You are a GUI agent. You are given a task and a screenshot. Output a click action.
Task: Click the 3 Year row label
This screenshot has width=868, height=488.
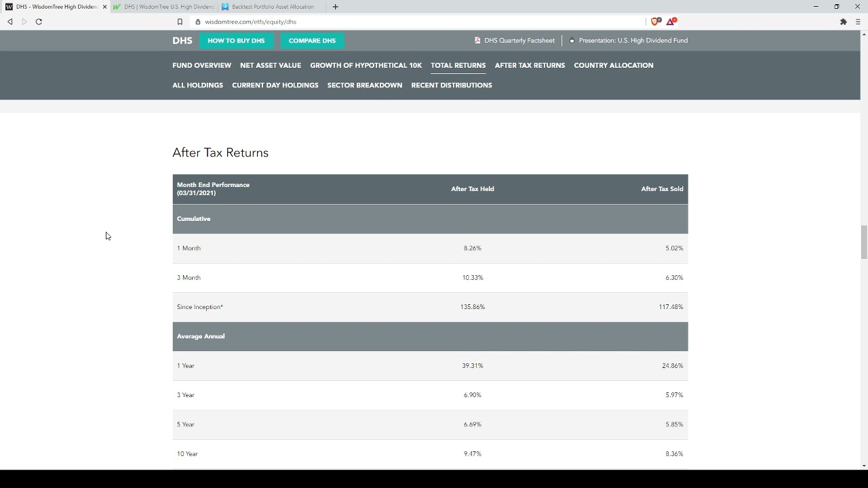point(186,395)
